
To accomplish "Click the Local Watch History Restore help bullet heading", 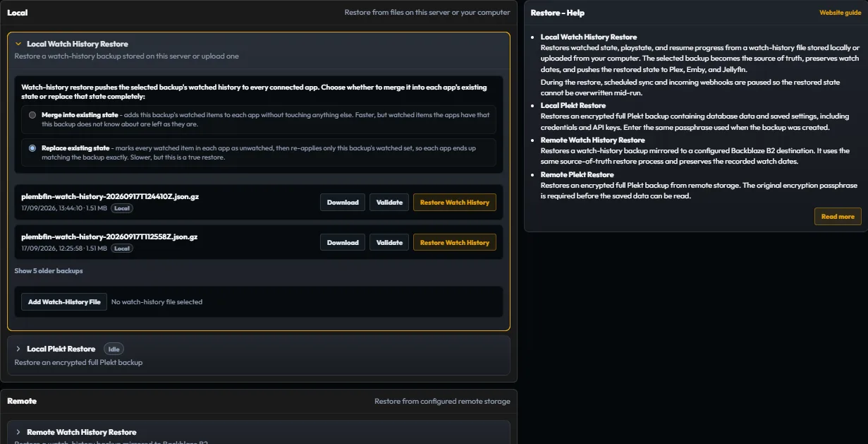I will pos(589,37).
